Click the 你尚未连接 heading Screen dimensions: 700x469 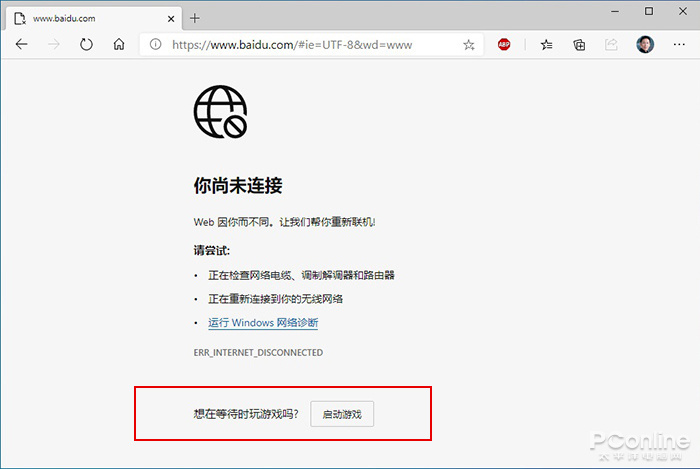pos(238,186)
